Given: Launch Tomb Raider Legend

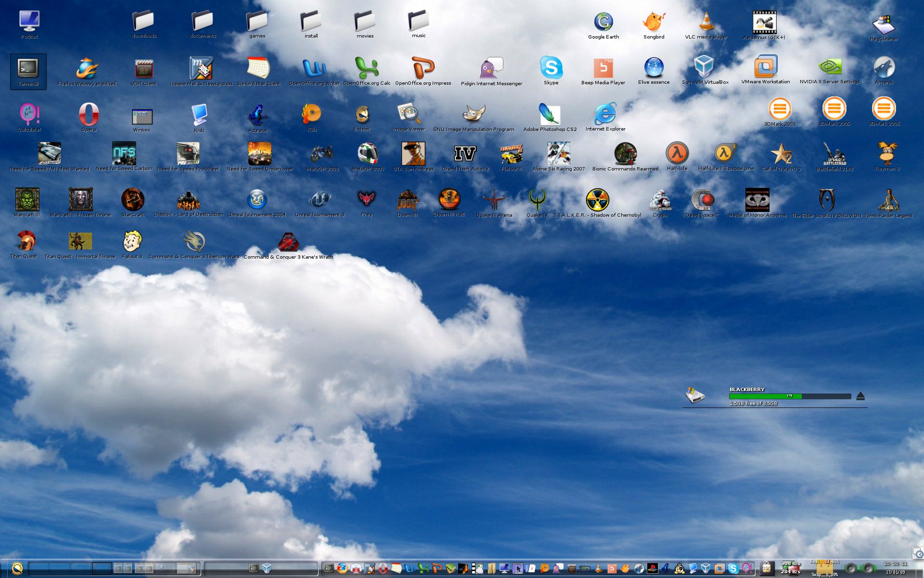Looking at the screenshot, I should (x=888, y=203).
